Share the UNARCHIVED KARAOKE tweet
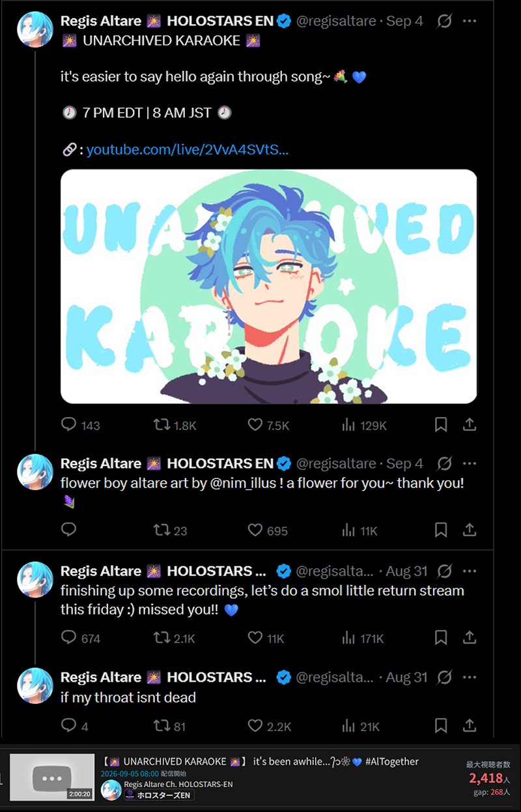Screen dimensions: 521x812 470,425
